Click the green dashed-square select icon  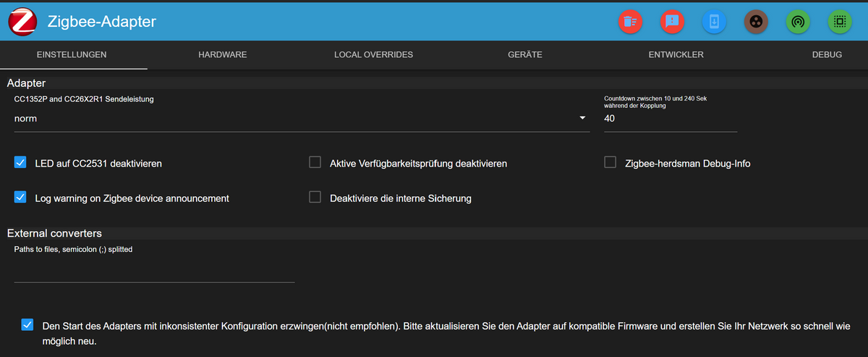tap(839, 22)
